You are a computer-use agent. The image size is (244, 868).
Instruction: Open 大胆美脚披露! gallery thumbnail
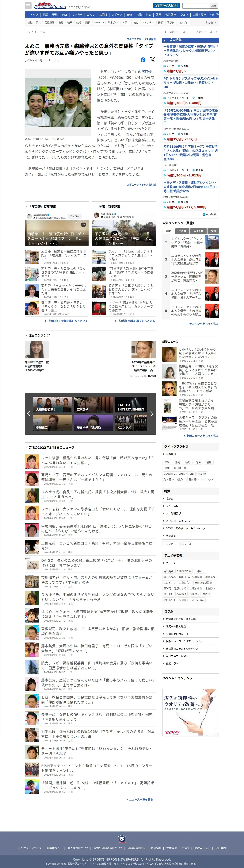pyautogui.click(x=52, y=404)
